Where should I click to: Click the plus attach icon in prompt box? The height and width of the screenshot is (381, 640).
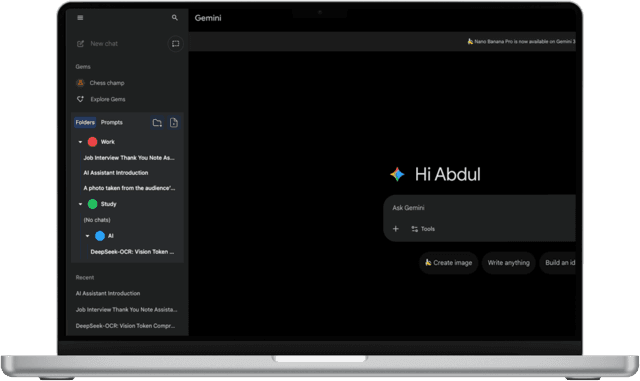pyautogui.click(x=396, y=229)
